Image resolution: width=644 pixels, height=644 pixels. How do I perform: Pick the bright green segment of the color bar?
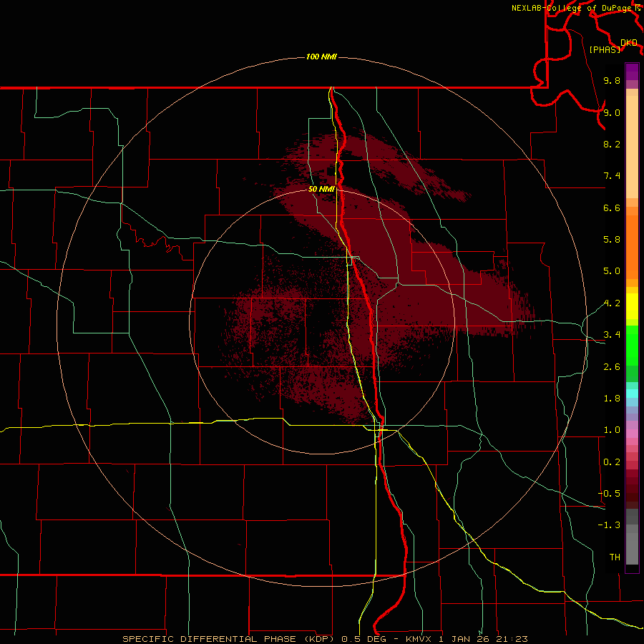point(632,345)
